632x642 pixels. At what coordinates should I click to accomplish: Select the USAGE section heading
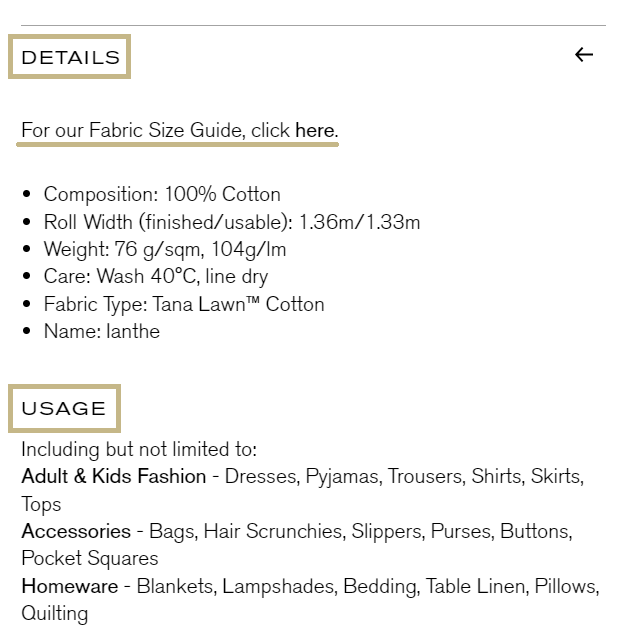click(x=64, y=408)
